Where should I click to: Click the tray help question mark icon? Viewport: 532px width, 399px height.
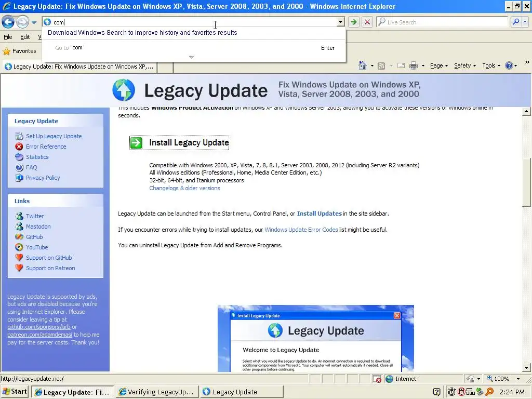(436, 392)
